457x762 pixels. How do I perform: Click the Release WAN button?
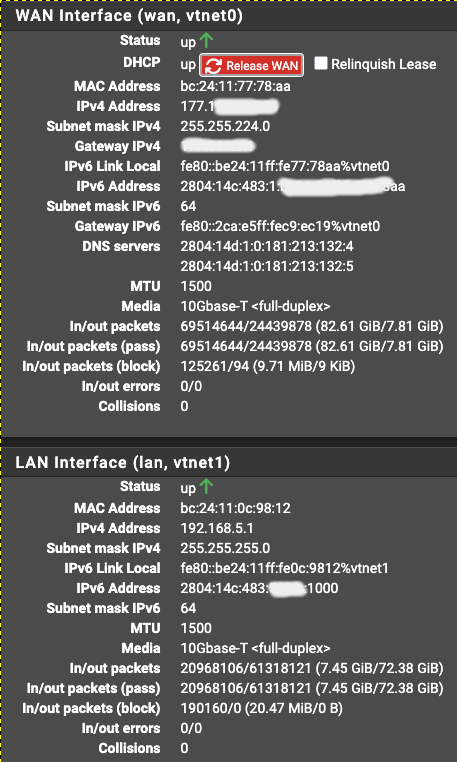(x=252, y=65)
